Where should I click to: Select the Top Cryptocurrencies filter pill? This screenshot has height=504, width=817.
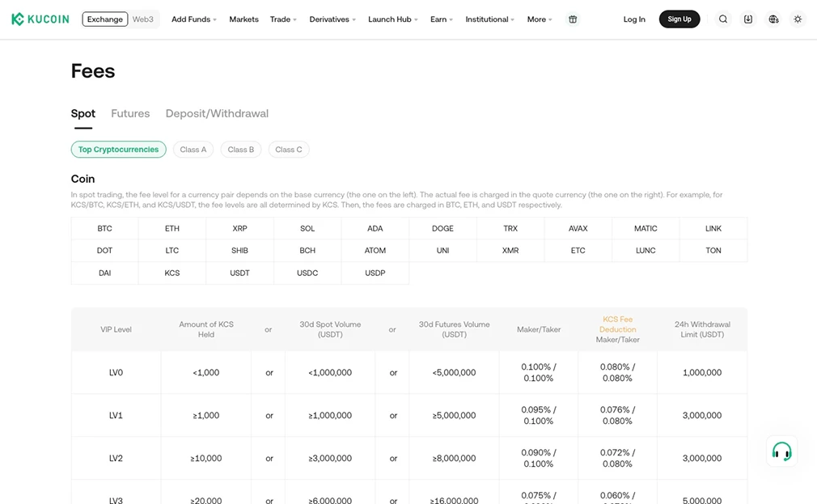(118, 149)
